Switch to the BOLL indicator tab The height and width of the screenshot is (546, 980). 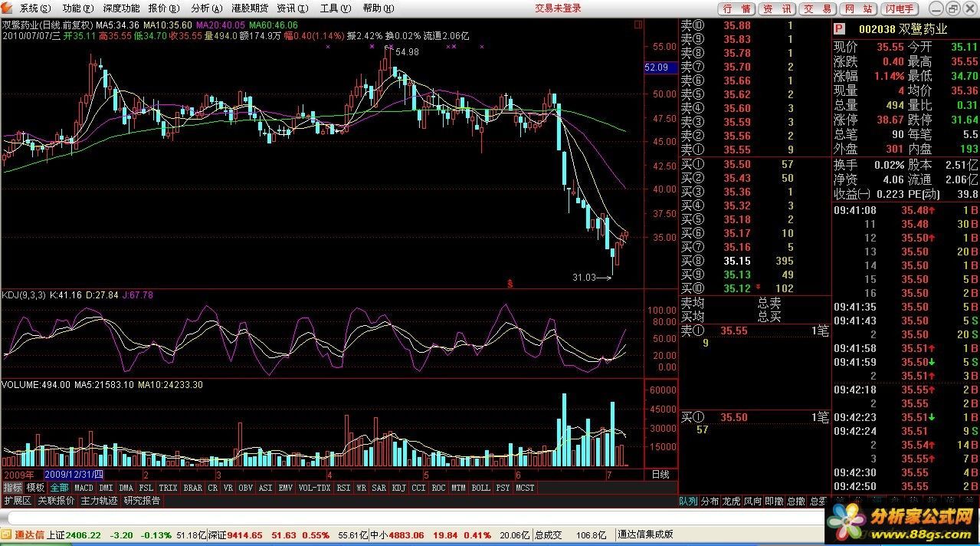point(480,488)
